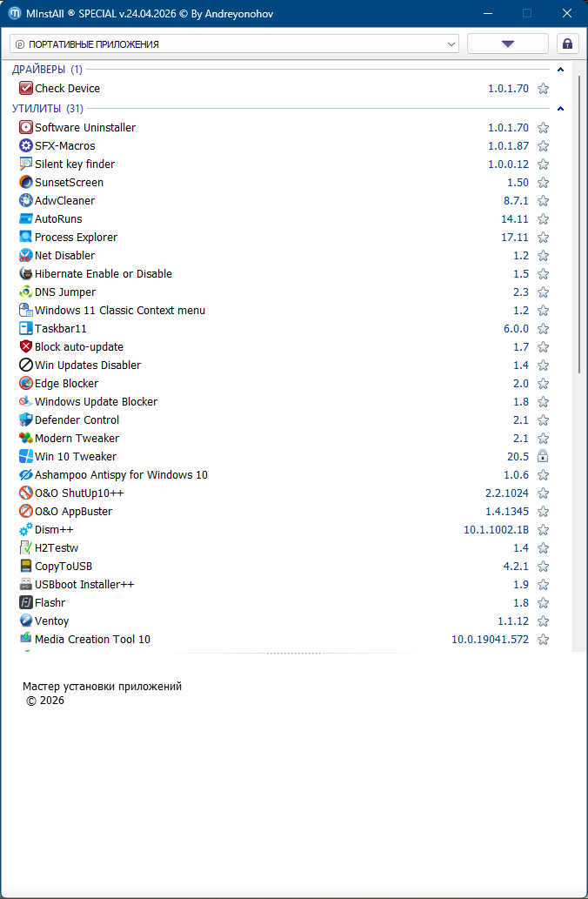Click the DNS Jumper icon
Viewport: 588px width, 899px height.
pos(25,292)
